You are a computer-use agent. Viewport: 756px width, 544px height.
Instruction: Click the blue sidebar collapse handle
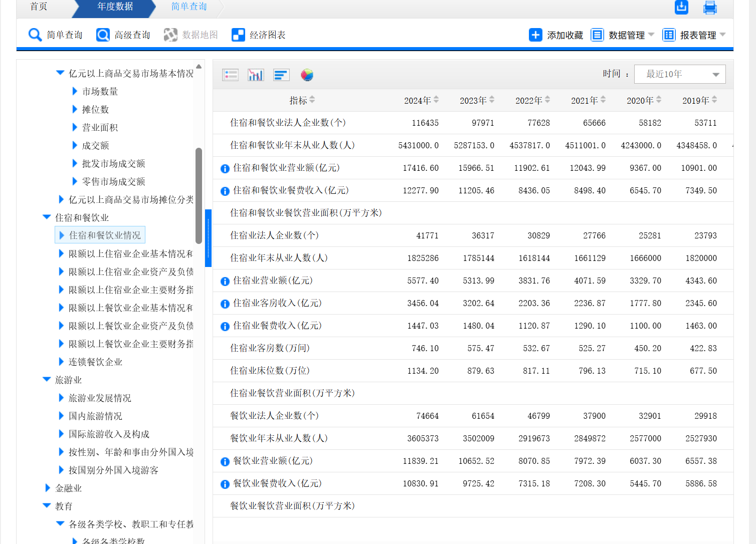pyautogui.click(x=208, y=238)
